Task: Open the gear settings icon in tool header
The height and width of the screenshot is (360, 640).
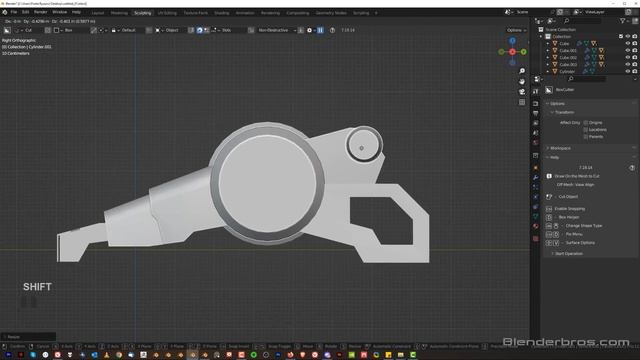Action: coord(309,30)
